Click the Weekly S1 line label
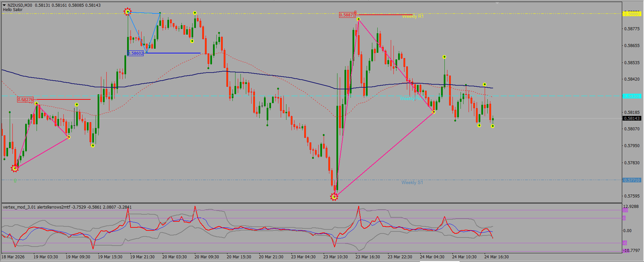The image size is (644, 262). tap(412, 182)
